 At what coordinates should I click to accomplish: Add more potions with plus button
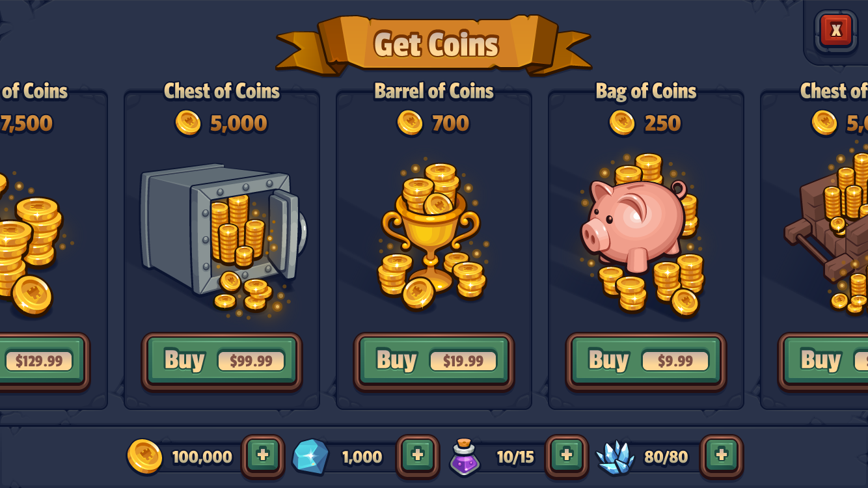click(567, 455)
